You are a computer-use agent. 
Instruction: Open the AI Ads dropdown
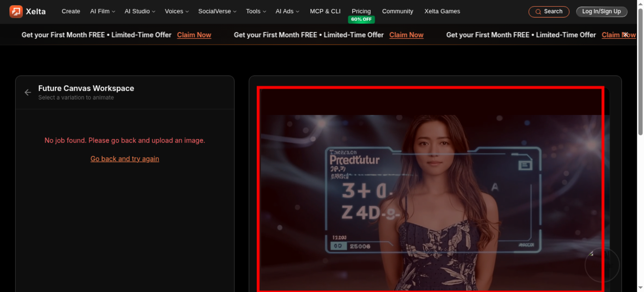point(287,11)
